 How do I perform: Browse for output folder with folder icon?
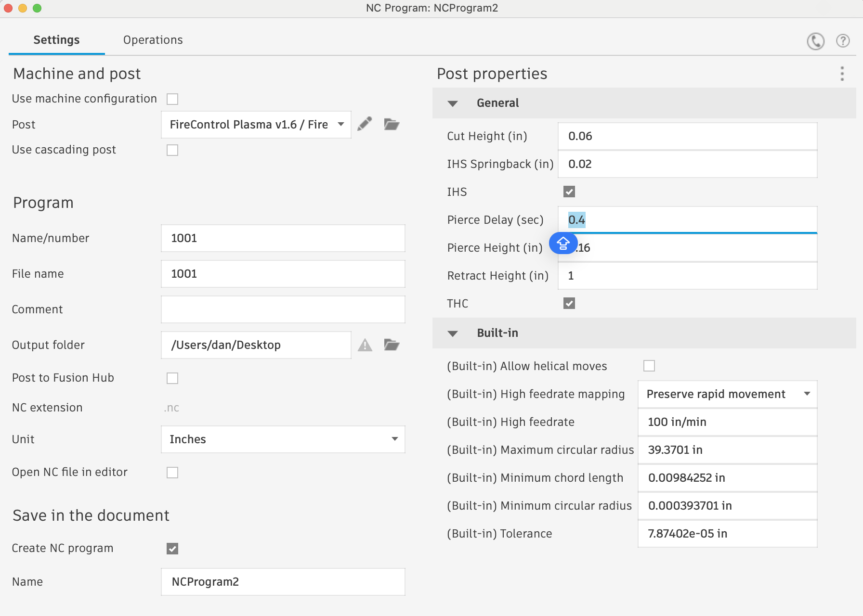392,345
